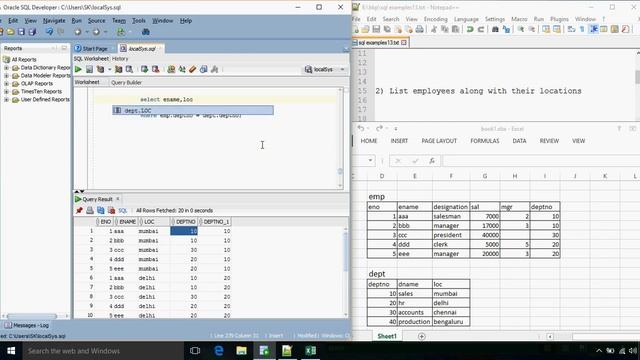This screenshot has height=360, width=640.
Task: Click Save icon in SQL Developer main toolbar
Action: pos(21,31)
